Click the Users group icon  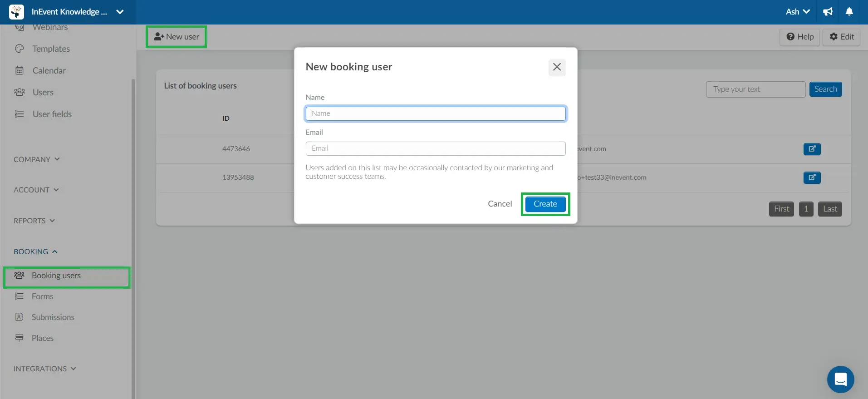19,92
